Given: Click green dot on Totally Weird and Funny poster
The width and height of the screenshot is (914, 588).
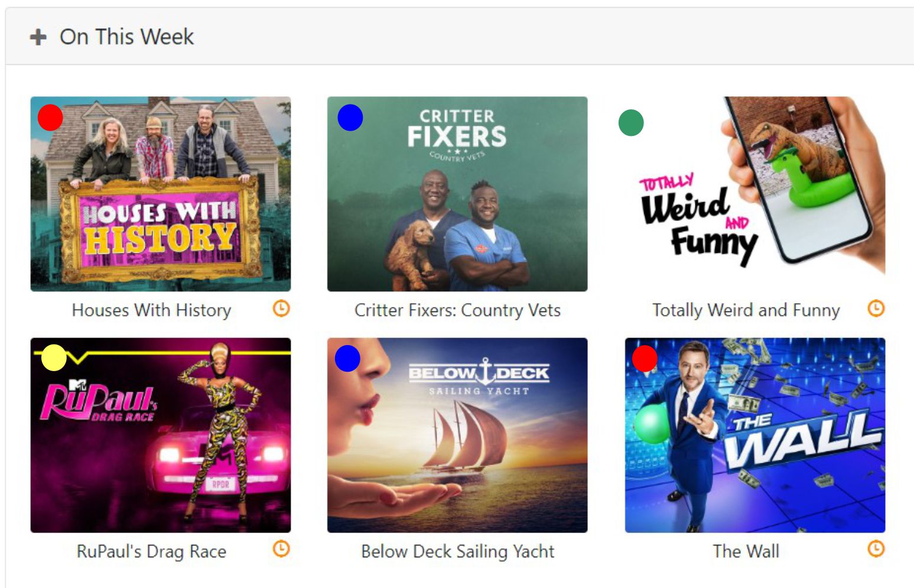Looking at the screenshot, I should [631, 123].
